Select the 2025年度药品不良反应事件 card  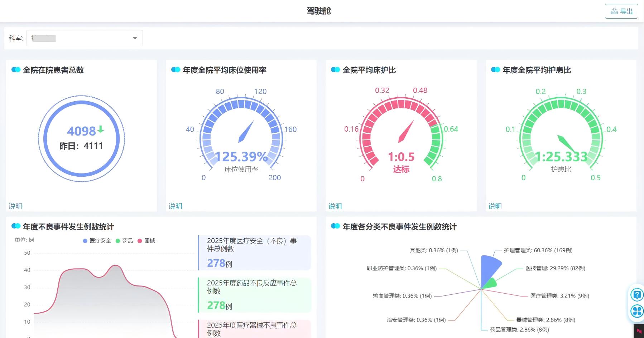(254, 295)
